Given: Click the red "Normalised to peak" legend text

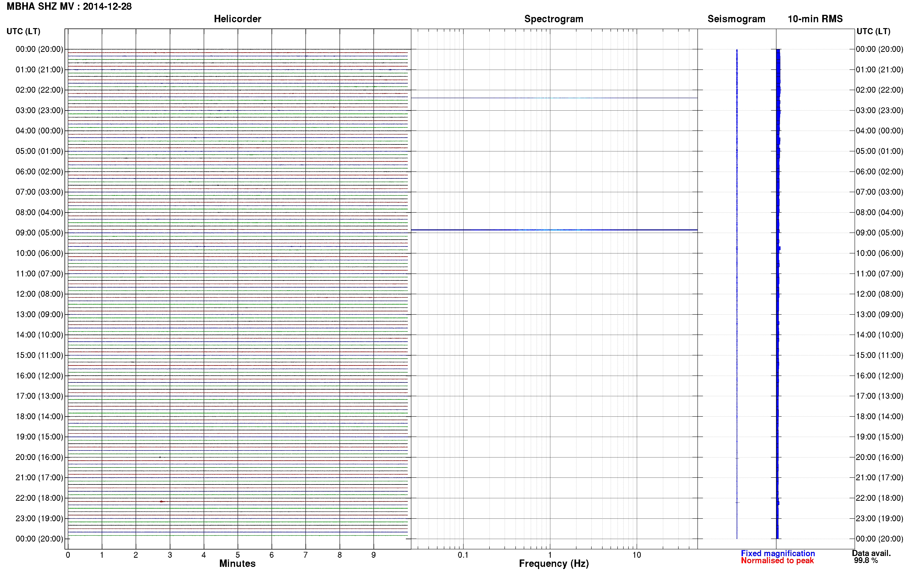Looking at the screenshot, I should click(777, 561).
